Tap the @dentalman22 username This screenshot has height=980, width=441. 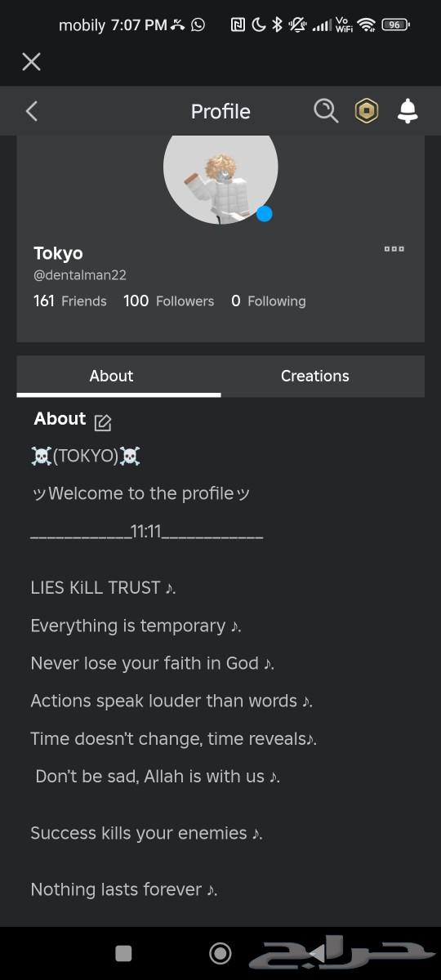pyautogui.click(x=80, y=275)
